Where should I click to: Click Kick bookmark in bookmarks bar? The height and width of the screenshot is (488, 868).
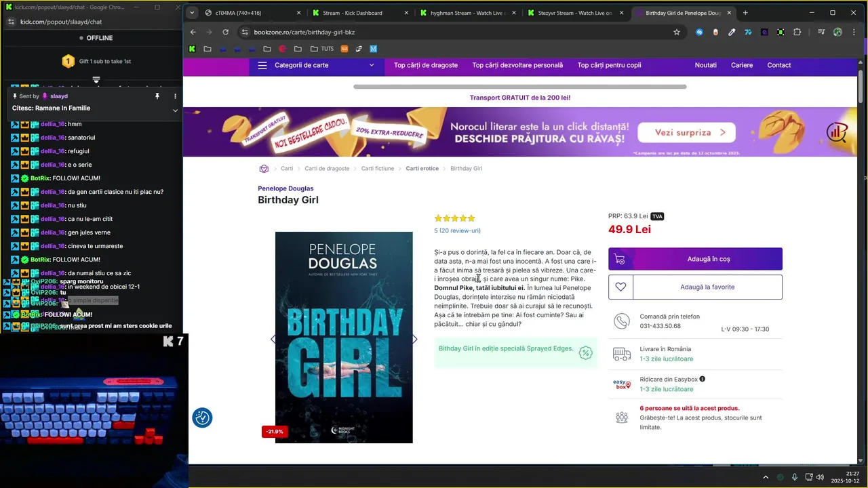(193, 49)
